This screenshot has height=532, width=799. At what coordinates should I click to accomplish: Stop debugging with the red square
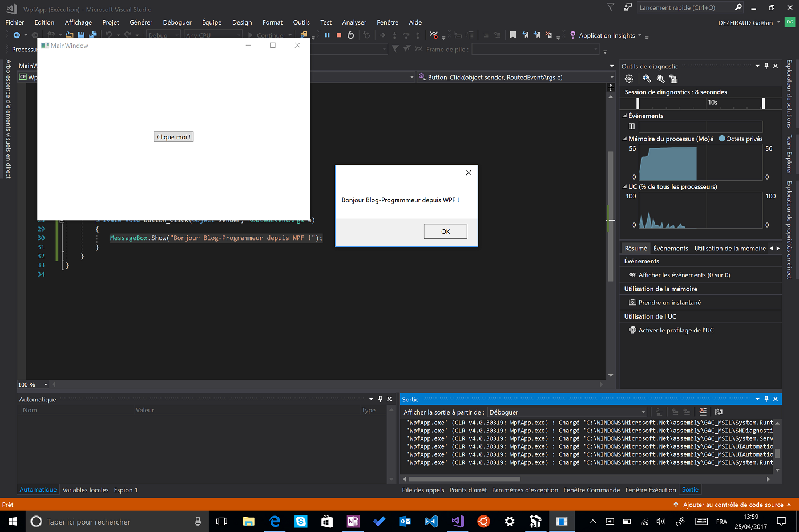point(339,35)
